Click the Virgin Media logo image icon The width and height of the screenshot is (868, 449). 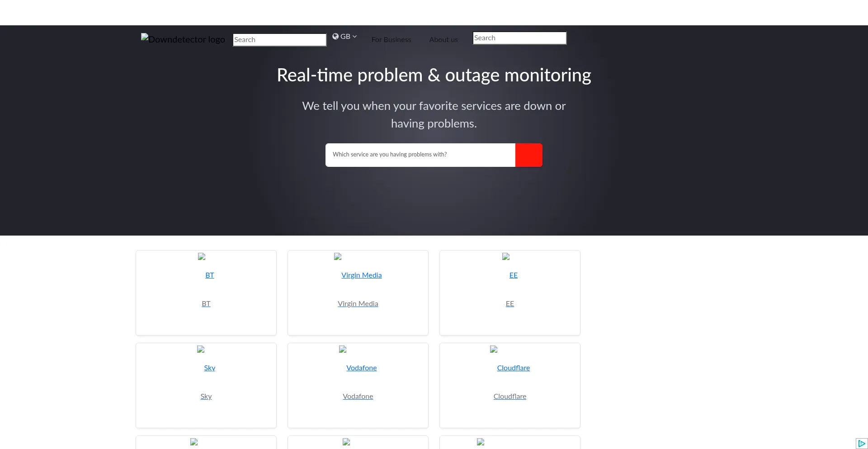tap(338, 257)
